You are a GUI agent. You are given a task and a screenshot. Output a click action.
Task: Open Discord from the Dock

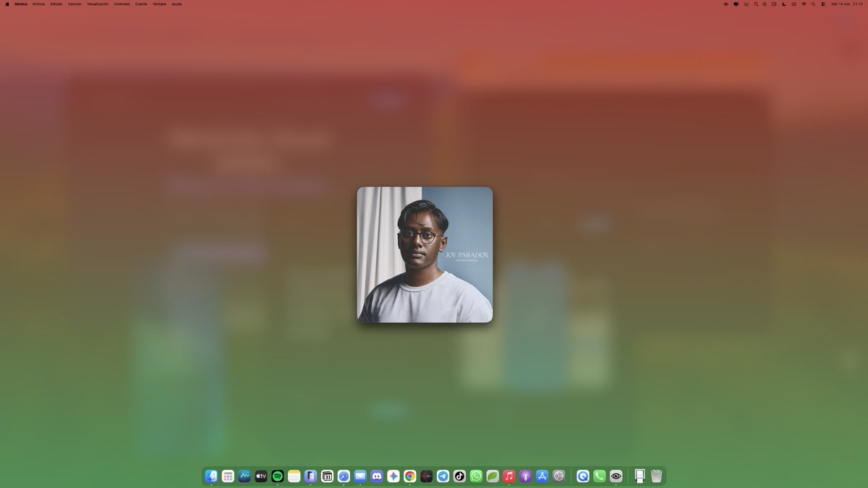(x=377, y=476)
